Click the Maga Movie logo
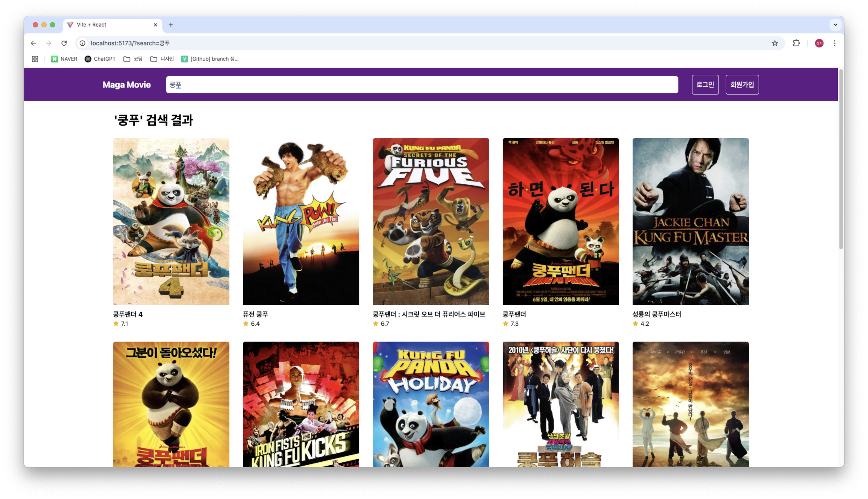The width and height of the screenshot is (868, 499). point(127,85)
